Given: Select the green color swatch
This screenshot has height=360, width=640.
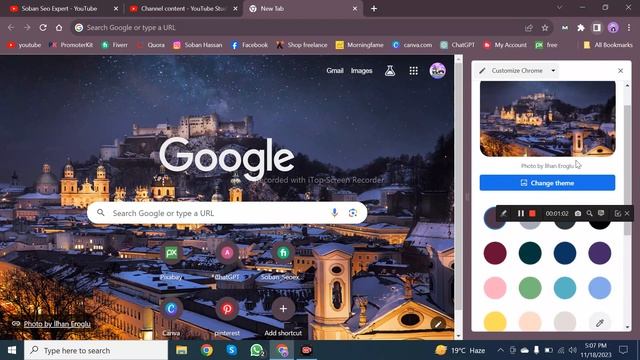Looking at the screenshot, I should [530, 288].
